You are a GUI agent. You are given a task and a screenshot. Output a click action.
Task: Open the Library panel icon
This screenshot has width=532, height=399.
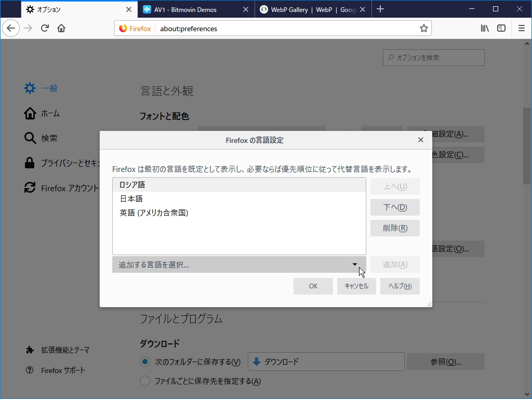coord(484,28)
